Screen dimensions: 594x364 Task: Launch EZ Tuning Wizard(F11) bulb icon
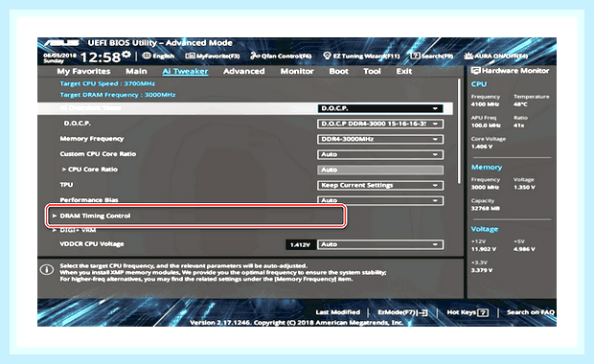(x=327, y=56)
